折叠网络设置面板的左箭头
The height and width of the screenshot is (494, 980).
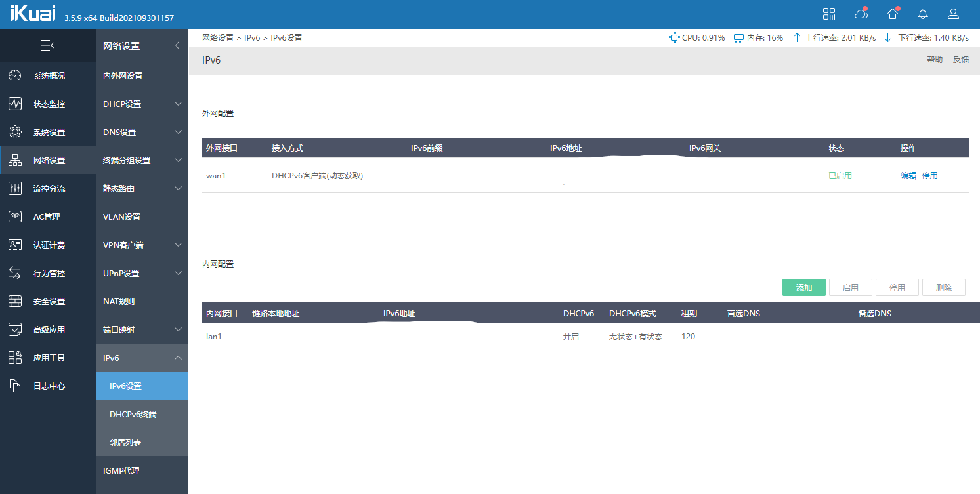pos(176,45)
